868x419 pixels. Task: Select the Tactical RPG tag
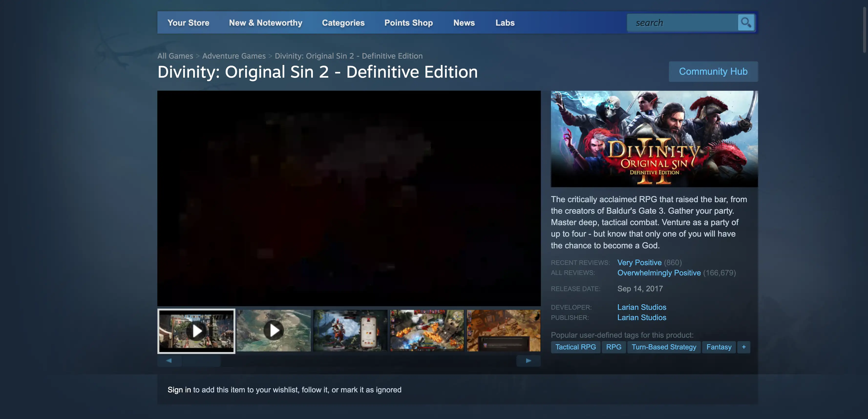click(575, 347)
